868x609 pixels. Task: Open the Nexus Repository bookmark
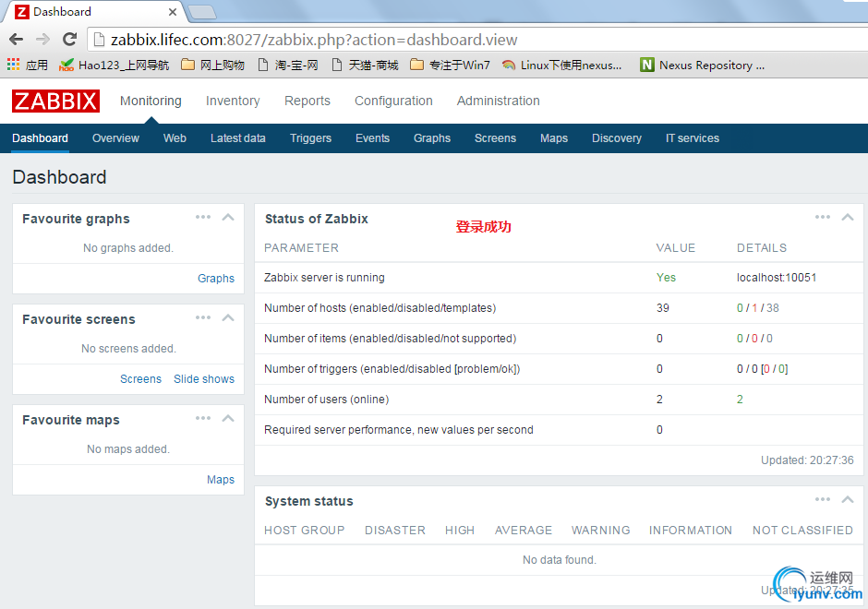click(x=703, y=66)
